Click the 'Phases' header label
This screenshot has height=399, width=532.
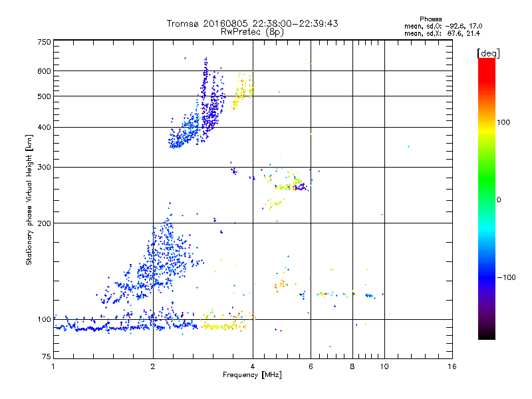[430, 19]
